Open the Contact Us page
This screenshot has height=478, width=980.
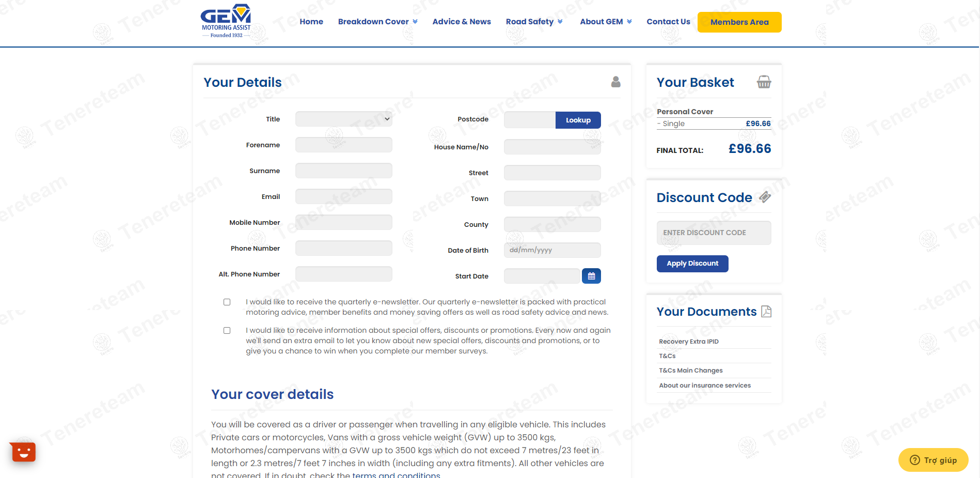[x=668, y=22]
